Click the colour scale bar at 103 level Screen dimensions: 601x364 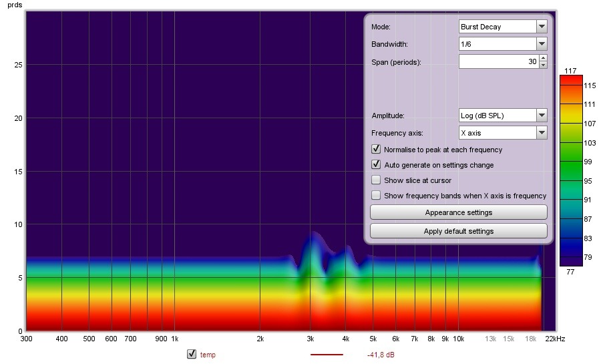pos(571,142)
